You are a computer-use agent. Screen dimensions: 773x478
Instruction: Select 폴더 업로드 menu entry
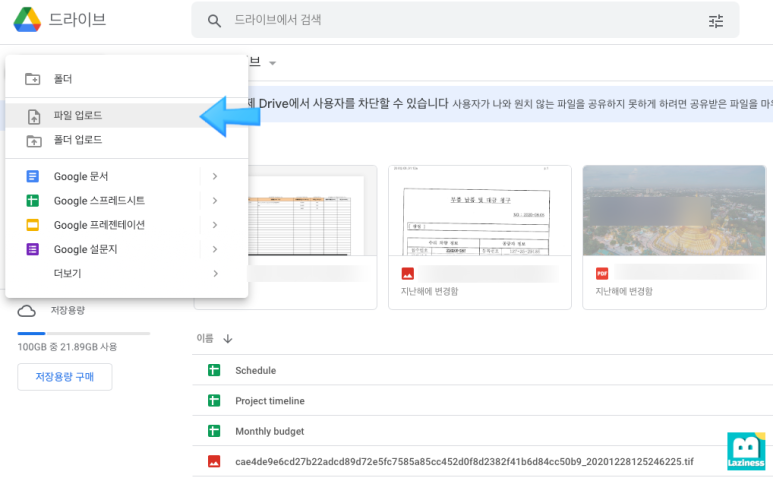point(126,140)
